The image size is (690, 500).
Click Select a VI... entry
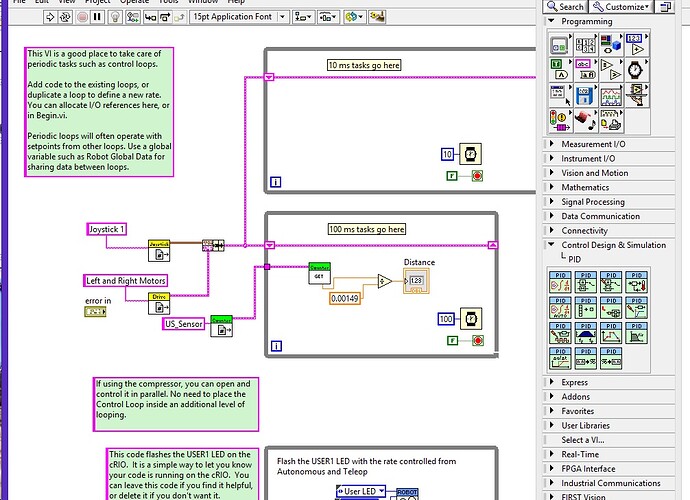(x=609, y=440)
